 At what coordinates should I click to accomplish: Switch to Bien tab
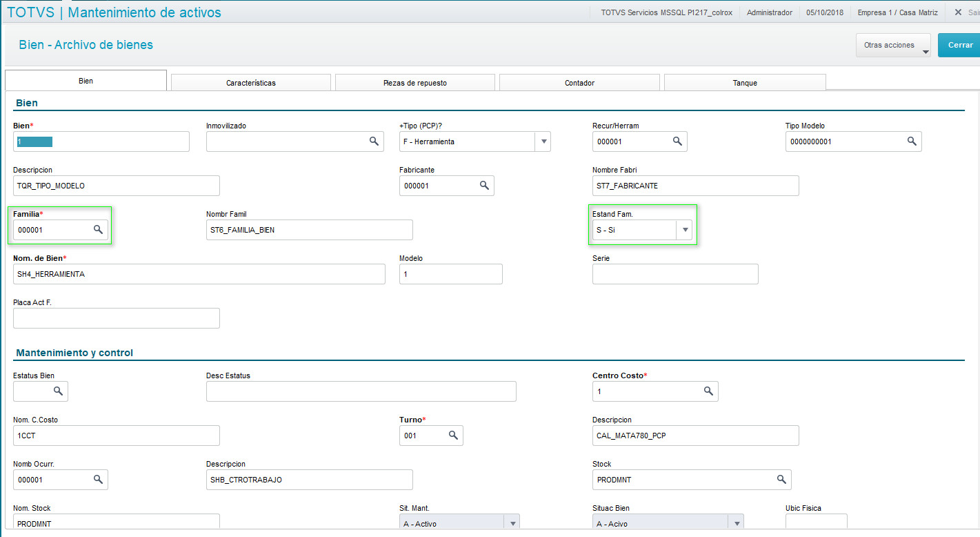86,81
